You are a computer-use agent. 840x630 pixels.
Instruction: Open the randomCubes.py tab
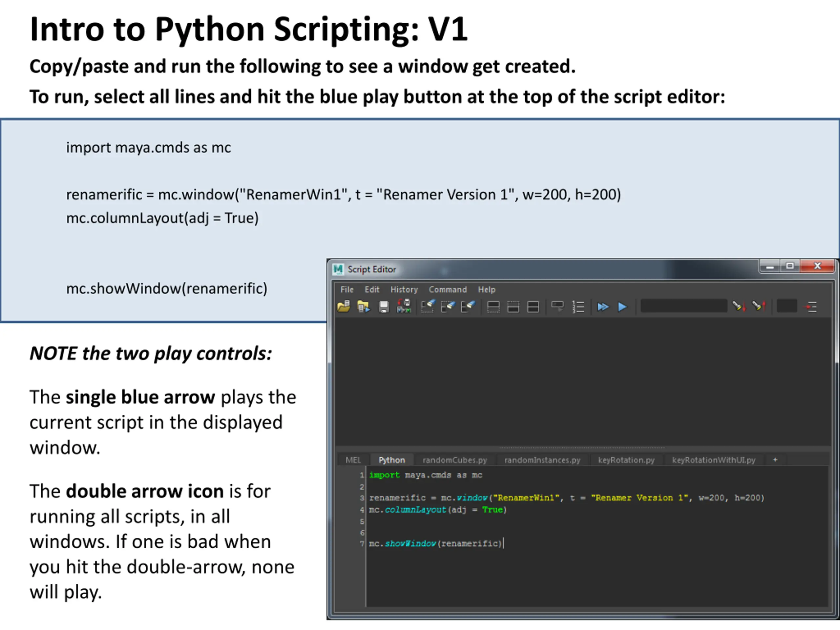(x=454, y=460)
